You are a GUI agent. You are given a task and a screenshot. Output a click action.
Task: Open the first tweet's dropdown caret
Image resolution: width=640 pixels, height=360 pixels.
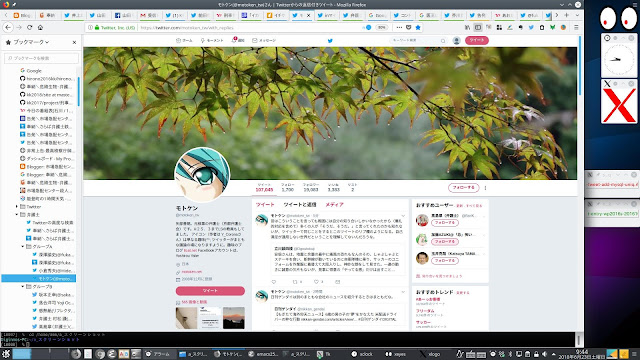(403, 215)
